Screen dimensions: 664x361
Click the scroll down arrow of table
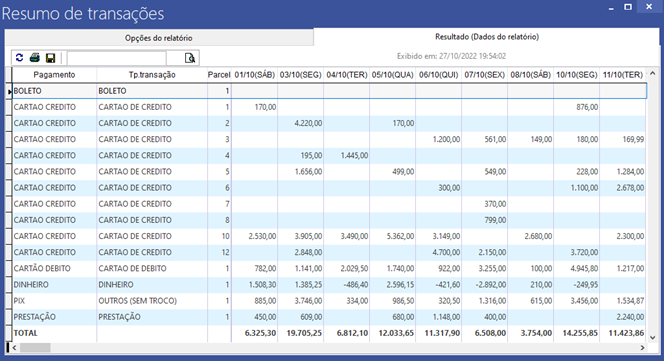653,338
